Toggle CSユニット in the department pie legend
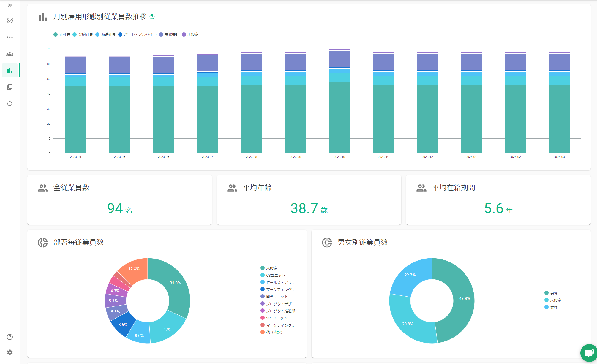The width and height of the screenshot is (597, 364). coord(273,275)
